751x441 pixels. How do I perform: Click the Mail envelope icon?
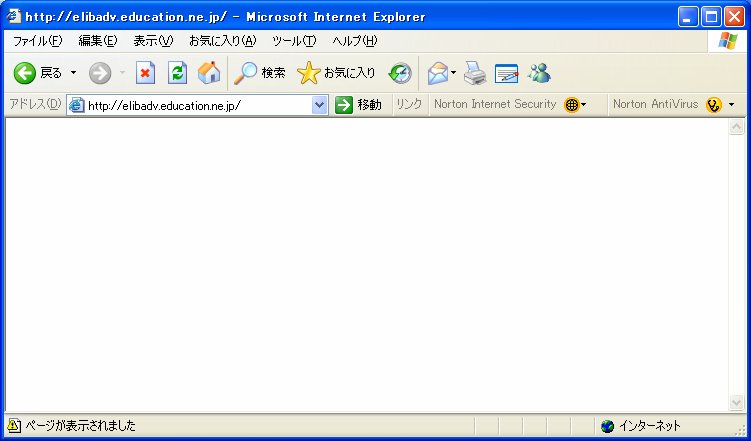[x=438, y=73]
